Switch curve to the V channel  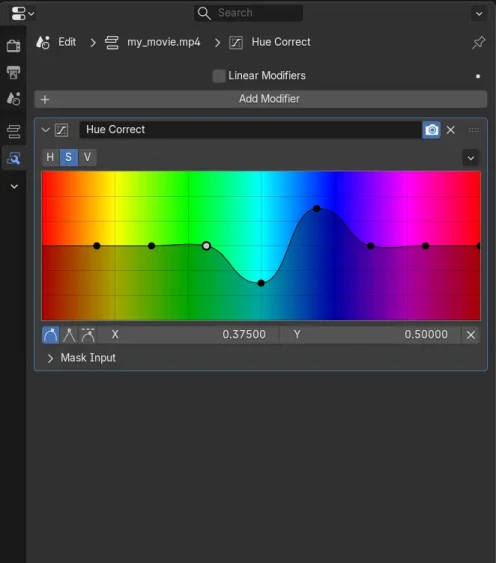(x=87, y=157)
